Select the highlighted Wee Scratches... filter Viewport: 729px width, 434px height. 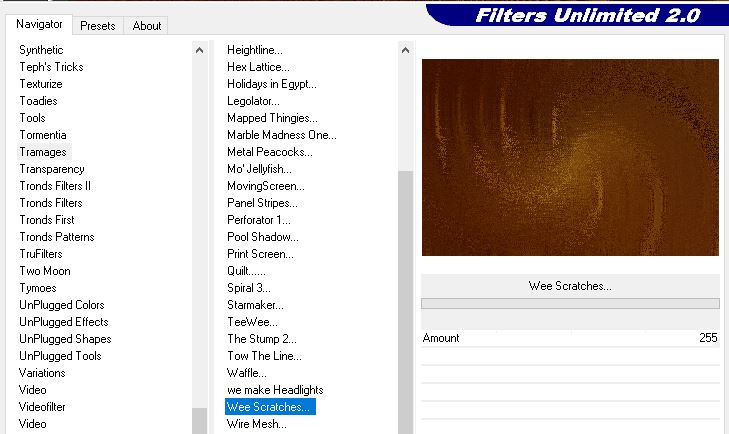(270, 407)
